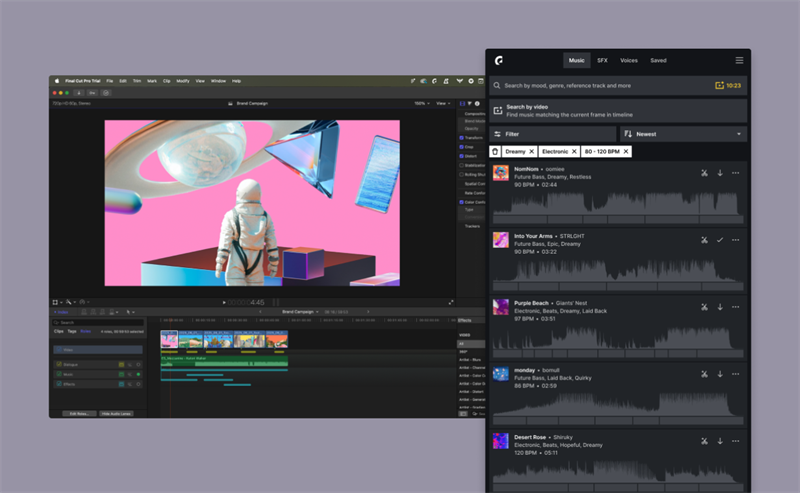800x493 pixels.
Task: Open the Newest sort dropdown
Action: coord(683,134)
